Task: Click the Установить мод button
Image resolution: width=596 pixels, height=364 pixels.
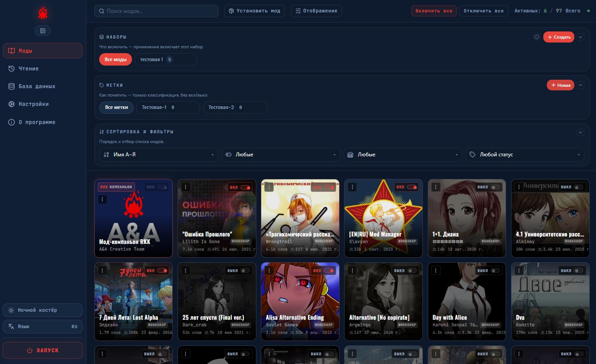Action: [255, 11]
